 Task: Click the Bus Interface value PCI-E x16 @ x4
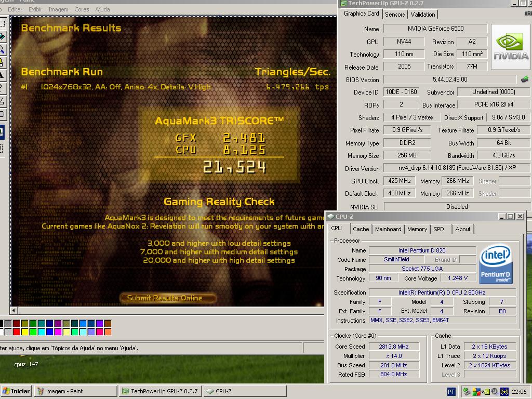[494, 104]
